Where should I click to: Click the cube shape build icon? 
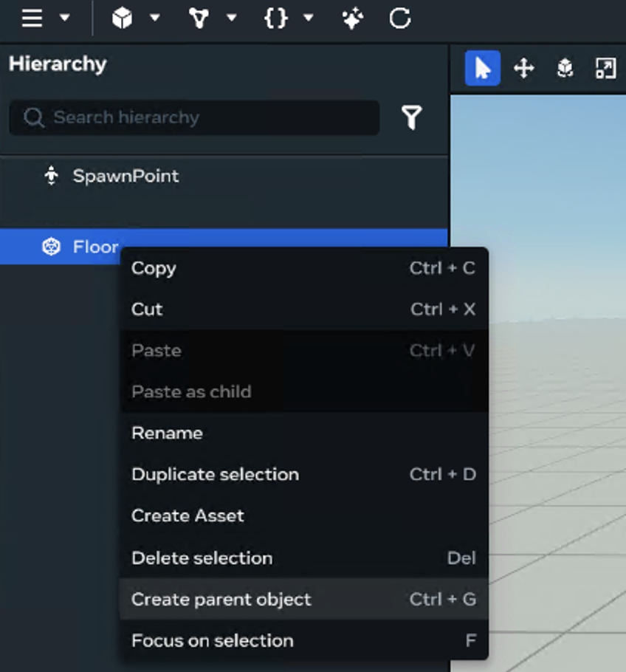pyautogui.click(x=122, y=18)
